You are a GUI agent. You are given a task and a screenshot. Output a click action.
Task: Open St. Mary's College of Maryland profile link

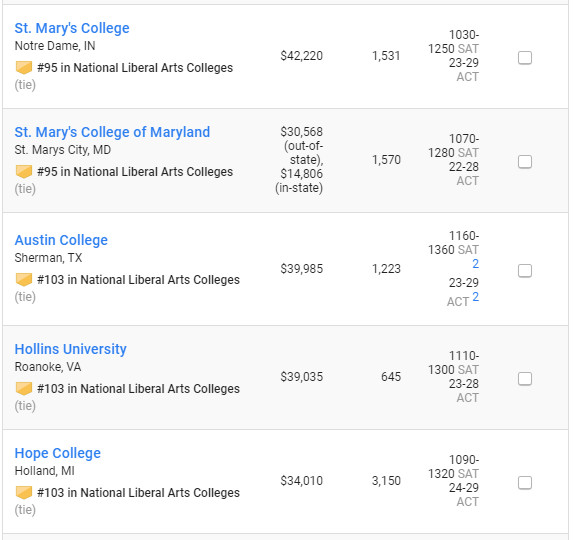[112, 132]
